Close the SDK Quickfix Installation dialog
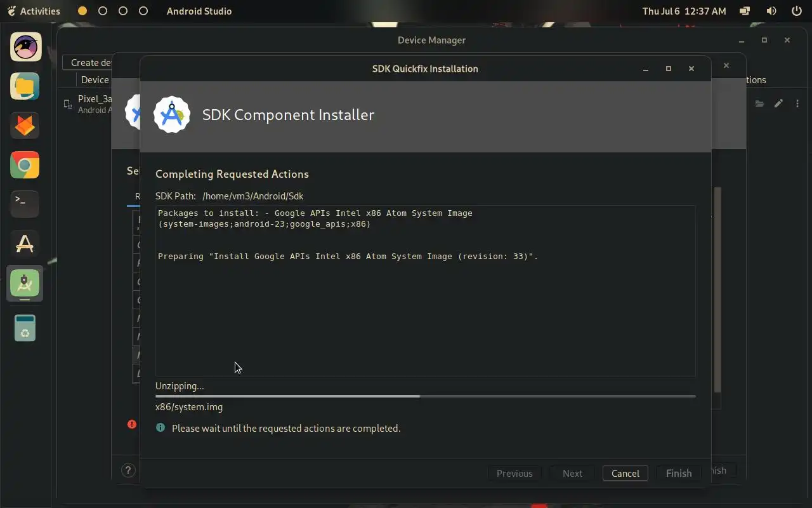The width and height of the screenshot is (812, 508). coord(691,69)
